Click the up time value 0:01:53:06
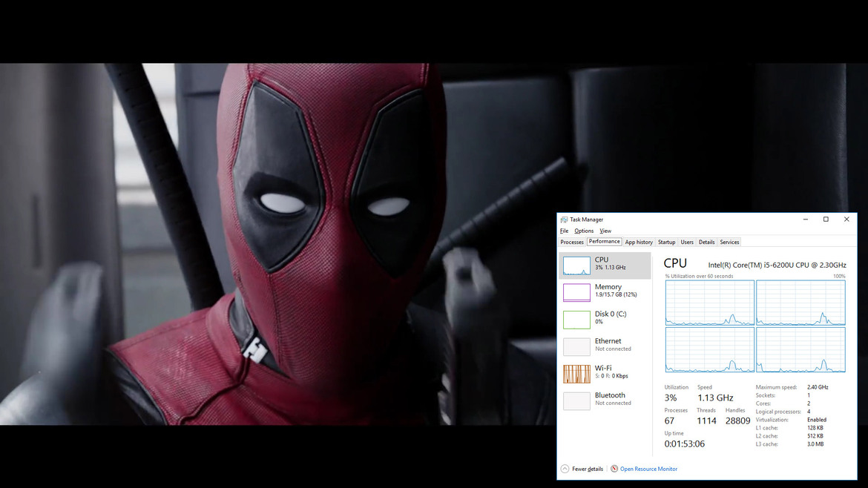This screenshot has width=868, height=488. [x=684, y=444]
